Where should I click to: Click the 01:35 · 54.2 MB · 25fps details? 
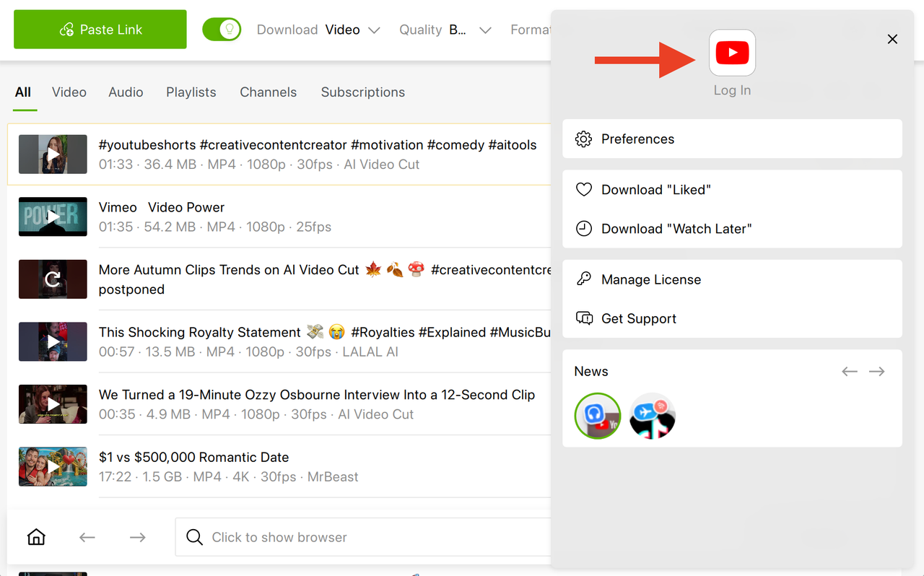[x=215, y=227]
